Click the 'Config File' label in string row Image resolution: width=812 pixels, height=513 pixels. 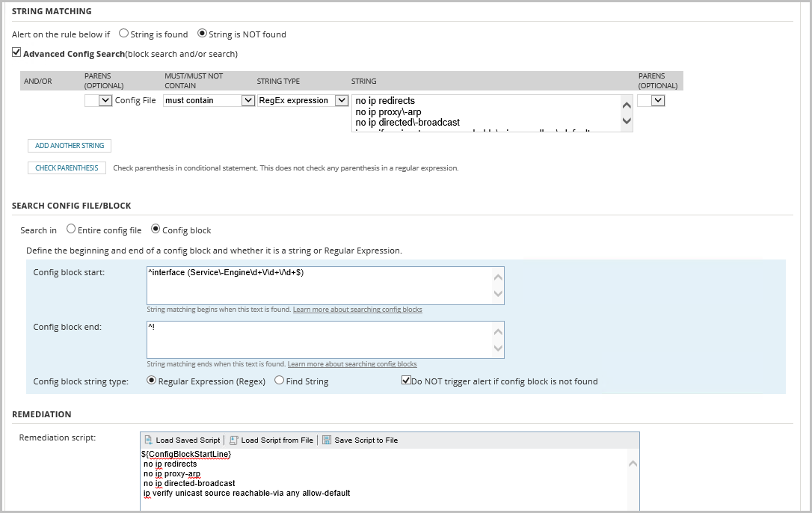[x=135, y=100]
